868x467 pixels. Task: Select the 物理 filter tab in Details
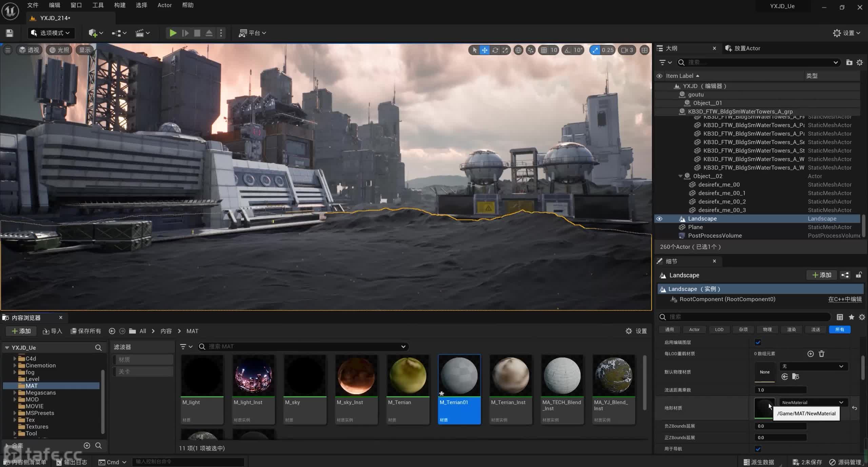pyautogui.click(x=767, y=329)
